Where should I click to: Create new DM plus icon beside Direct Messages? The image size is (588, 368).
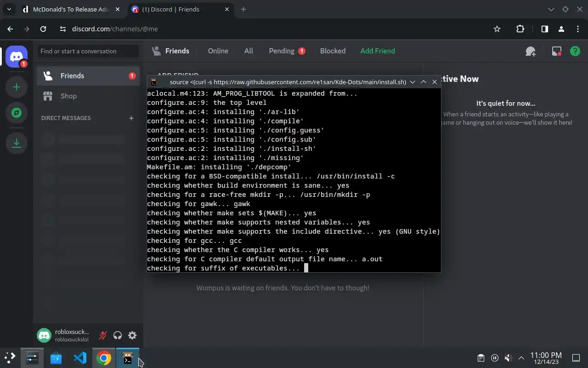pos(131,118)
